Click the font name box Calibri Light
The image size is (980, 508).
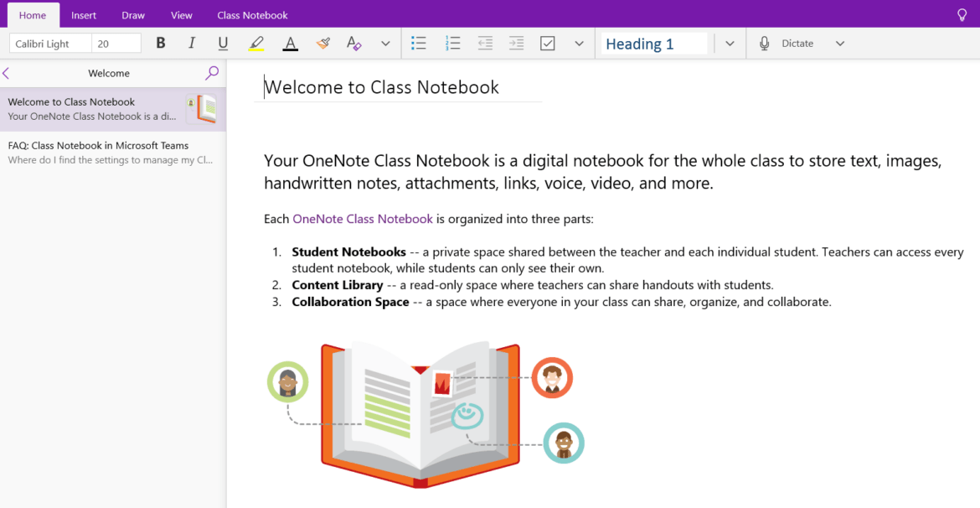[x=50, y=43]
